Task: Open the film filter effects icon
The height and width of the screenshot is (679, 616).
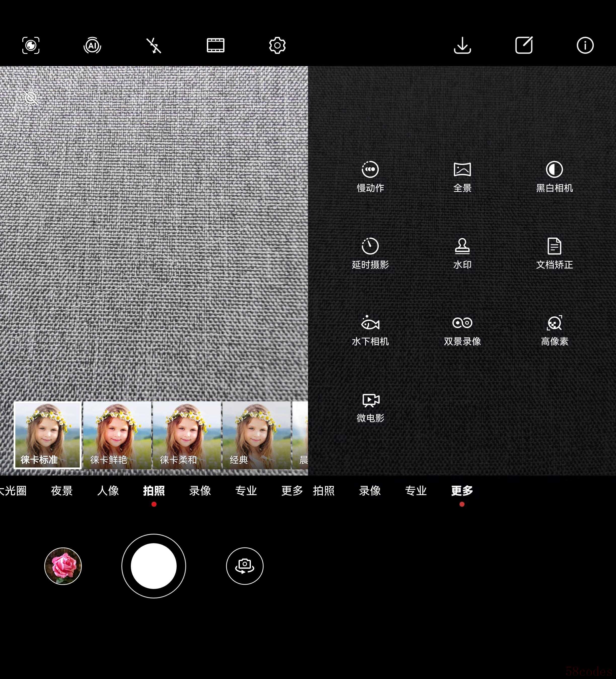Action: pyautogui.click(x=215, y=45)
